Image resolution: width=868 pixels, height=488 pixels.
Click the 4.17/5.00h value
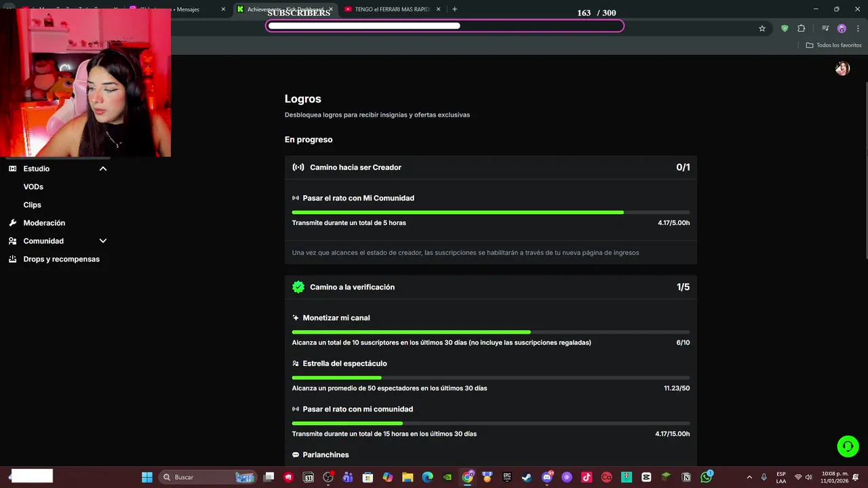pyautogui.click(x=673, y=223)
